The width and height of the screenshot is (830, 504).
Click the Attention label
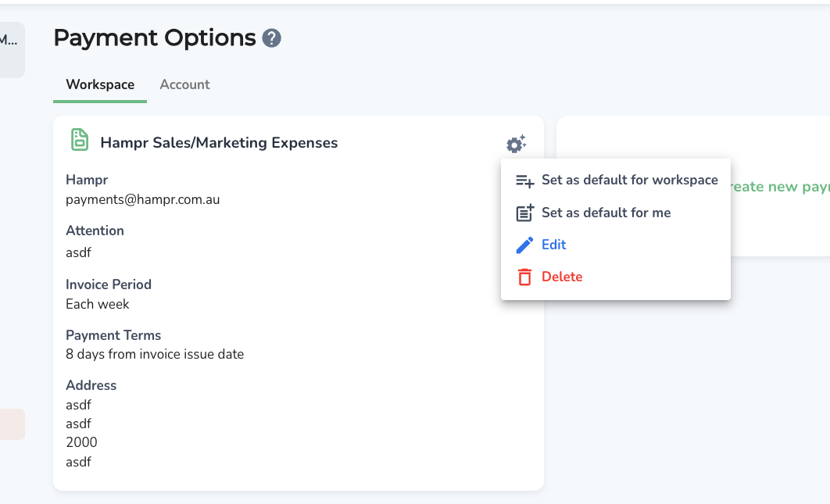click(95, 231)
